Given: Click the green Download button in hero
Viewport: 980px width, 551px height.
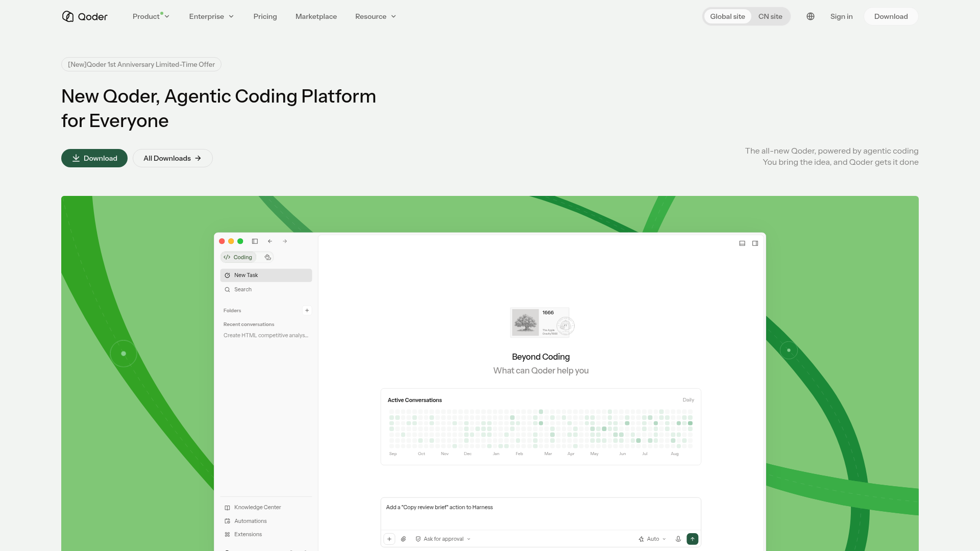Looking at the screenshot, I should (x=94, y=158).
